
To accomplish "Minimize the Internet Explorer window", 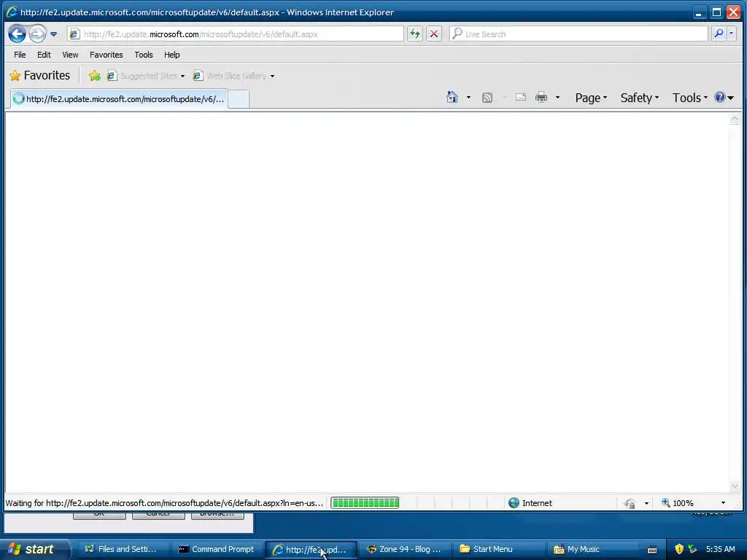I will (698, 12).
